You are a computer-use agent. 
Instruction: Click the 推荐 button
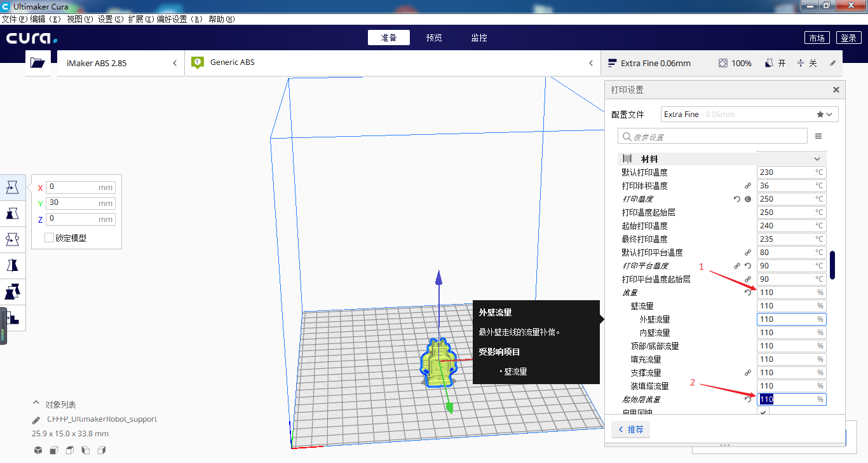tap(630, 429)
